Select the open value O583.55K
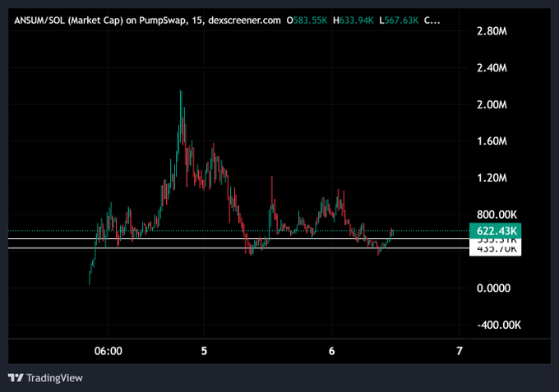Viewport: 559px width, 392px height. click(x=307, y=21)
